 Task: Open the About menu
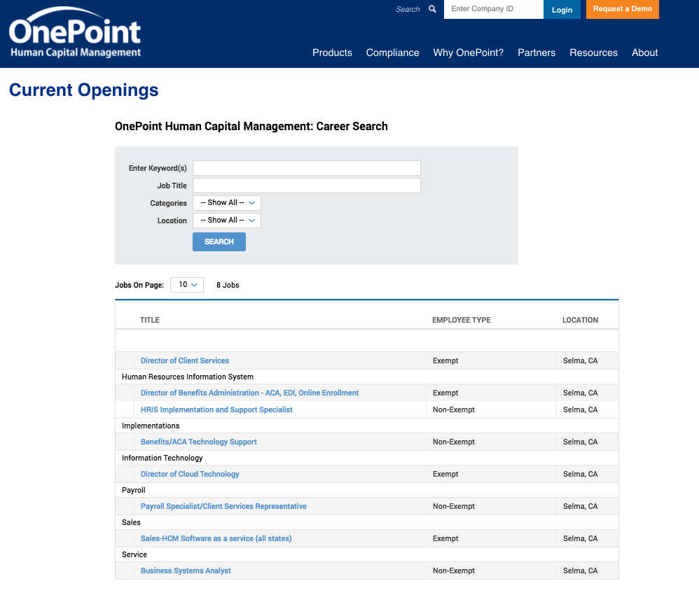644,52
